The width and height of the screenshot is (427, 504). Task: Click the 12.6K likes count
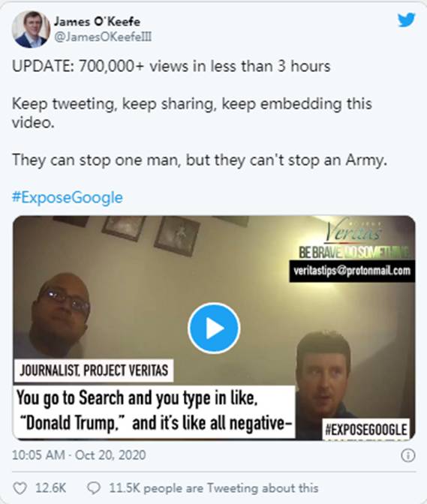50,488
